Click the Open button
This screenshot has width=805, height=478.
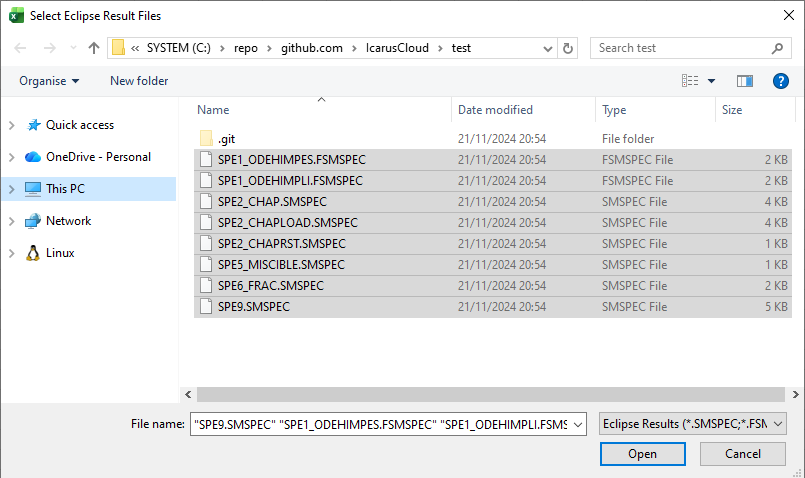(642, 454)
